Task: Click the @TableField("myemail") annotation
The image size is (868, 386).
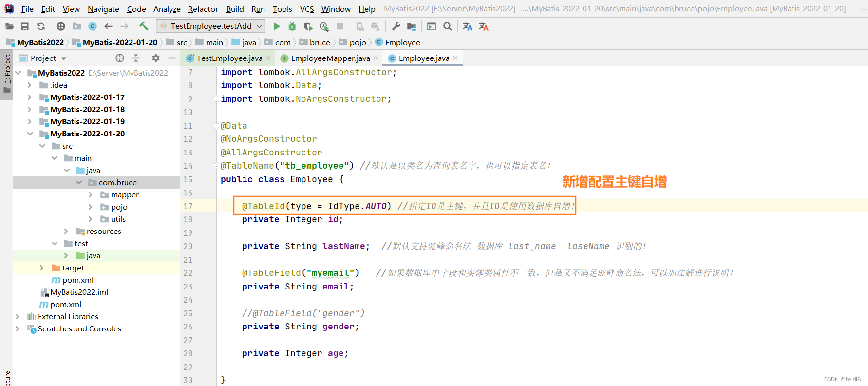Action: point(300,273)
